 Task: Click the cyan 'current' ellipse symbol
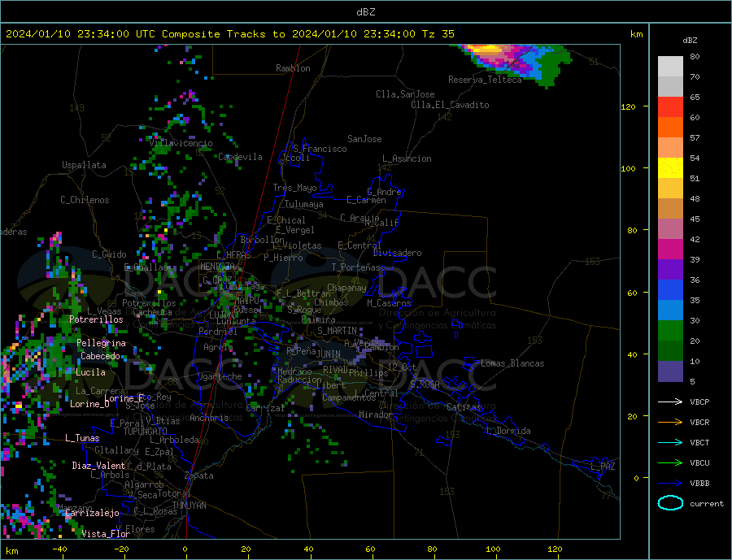(670, 503)
